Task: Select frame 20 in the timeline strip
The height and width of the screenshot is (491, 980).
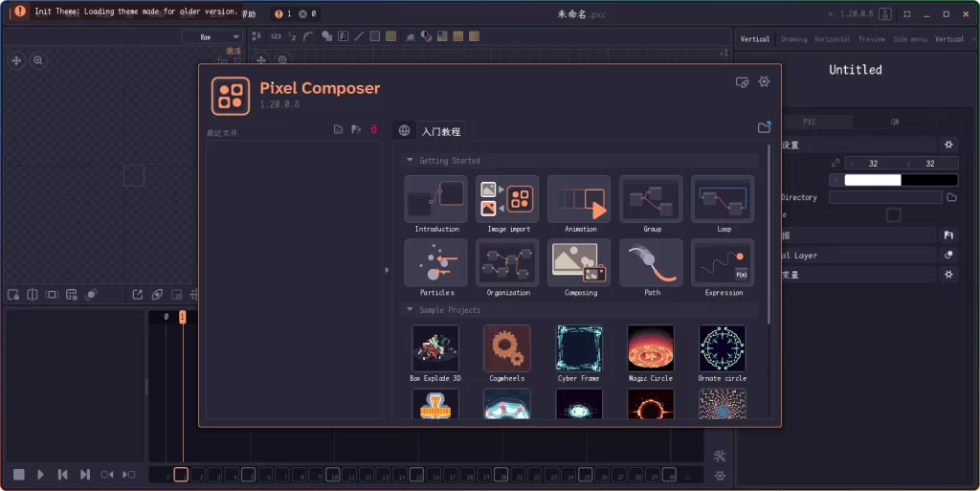Action: click(x=501, y=475)
